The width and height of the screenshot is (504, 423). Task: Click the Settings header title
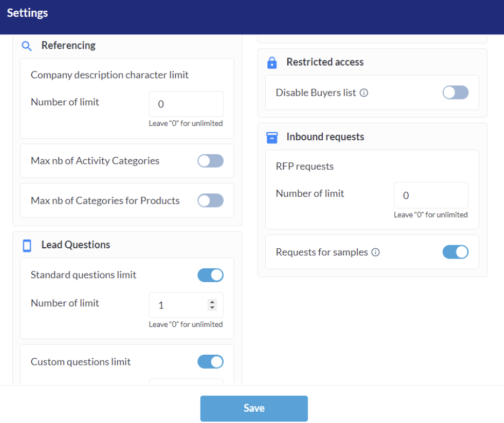(x=27, y=13)
